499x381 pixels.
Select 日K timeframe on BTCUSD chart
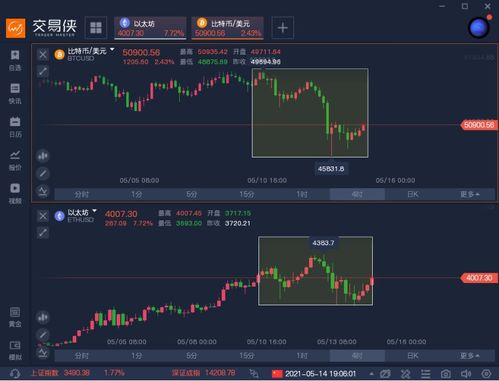412,194
